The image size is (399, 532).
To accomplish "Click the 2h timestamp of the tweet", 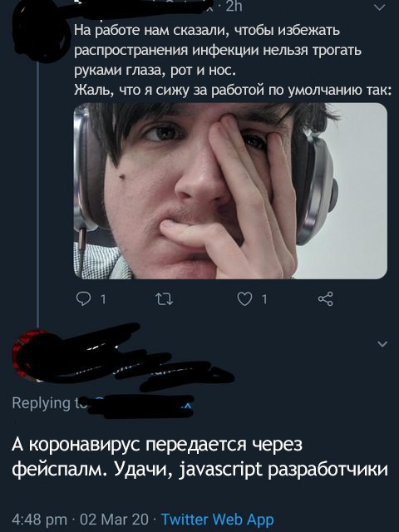I will (x=234, y=7).
